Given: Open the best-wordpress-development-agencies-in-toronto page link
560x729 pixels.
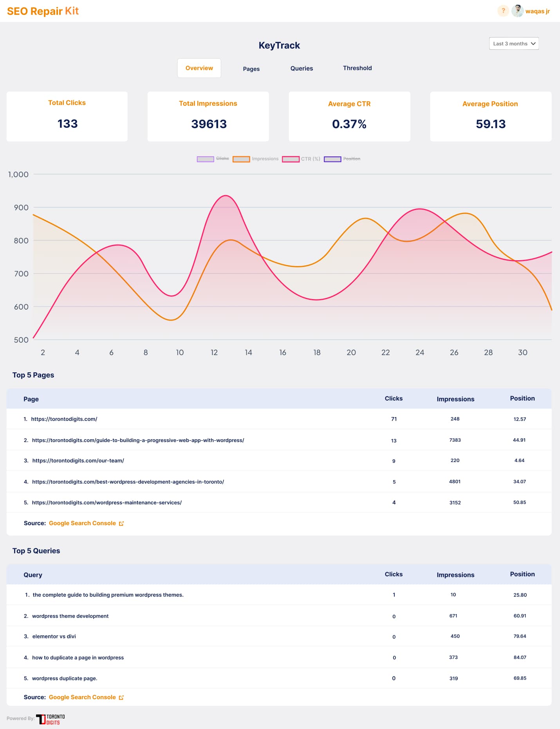Looking at the screenshot, I should [x=128, y=482].
